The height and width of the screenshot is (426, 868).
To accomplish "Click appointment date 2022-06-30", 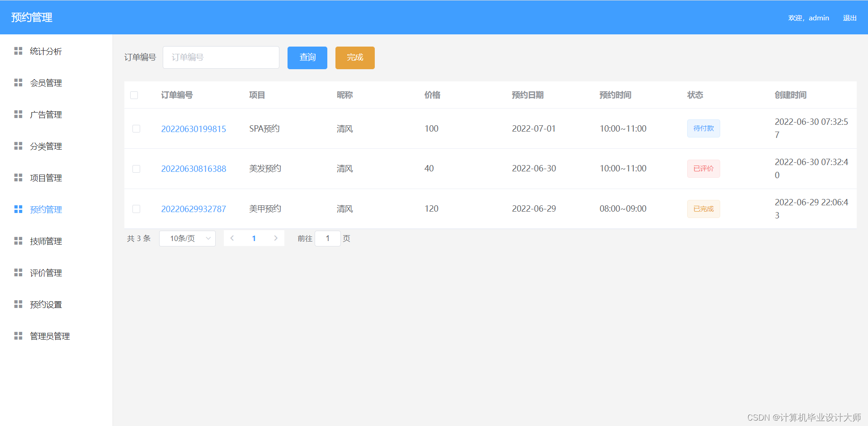I will [534, 169].
